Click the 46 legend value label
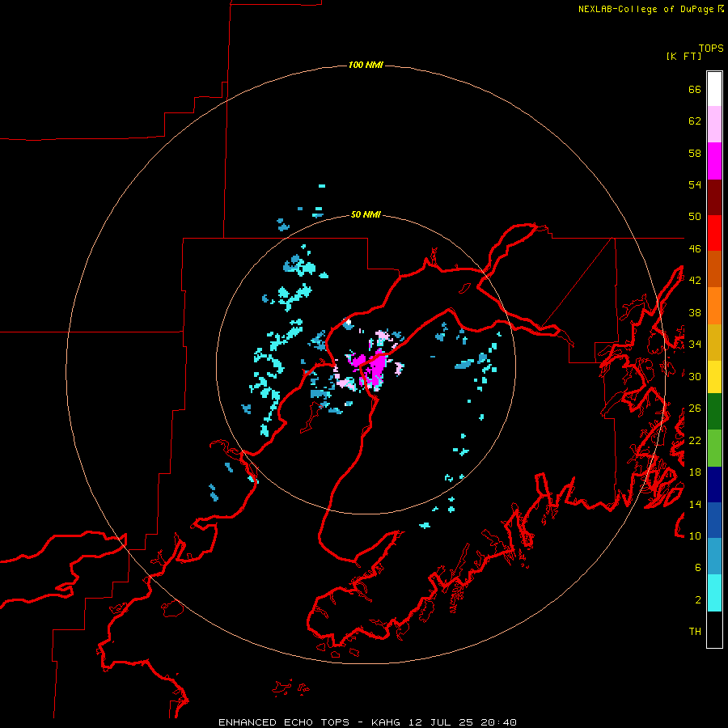 (x=695, y=249)
